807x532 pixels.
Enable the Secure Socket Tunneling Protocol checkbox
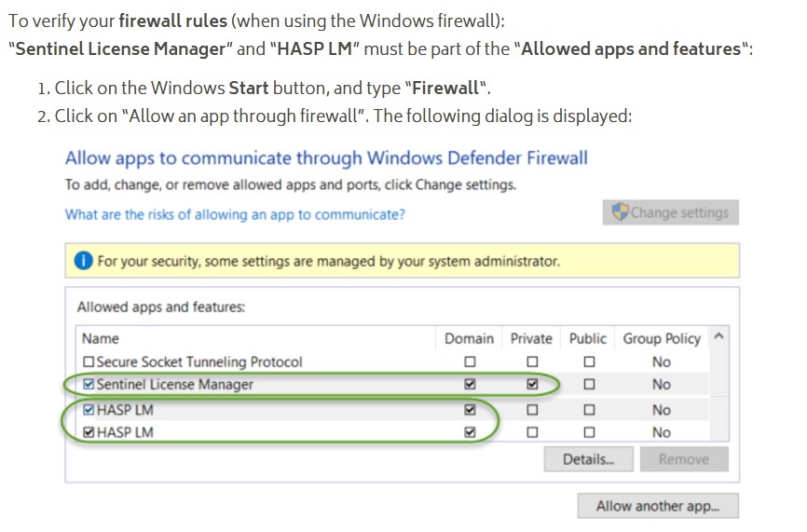(89, 361)
